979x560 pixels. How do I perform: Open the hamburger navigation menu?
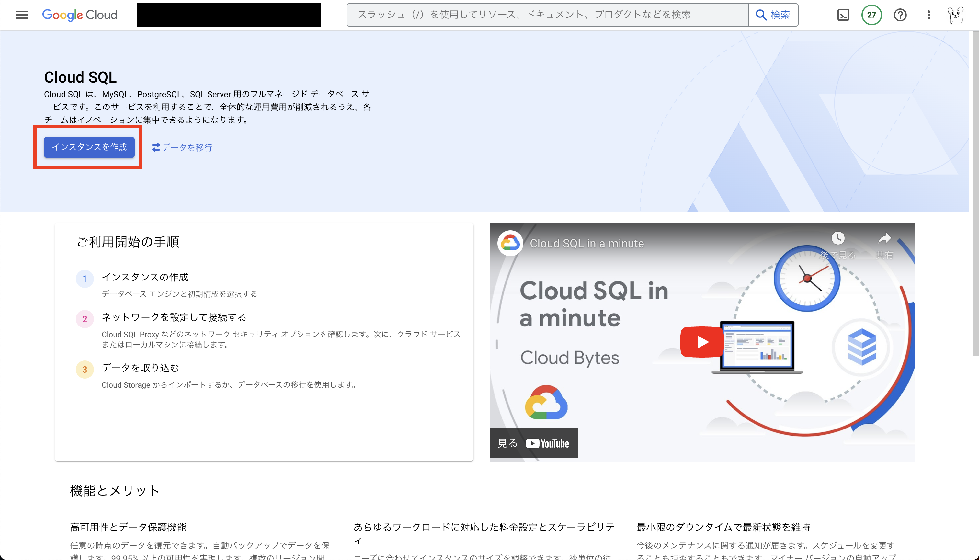point(22,15)
